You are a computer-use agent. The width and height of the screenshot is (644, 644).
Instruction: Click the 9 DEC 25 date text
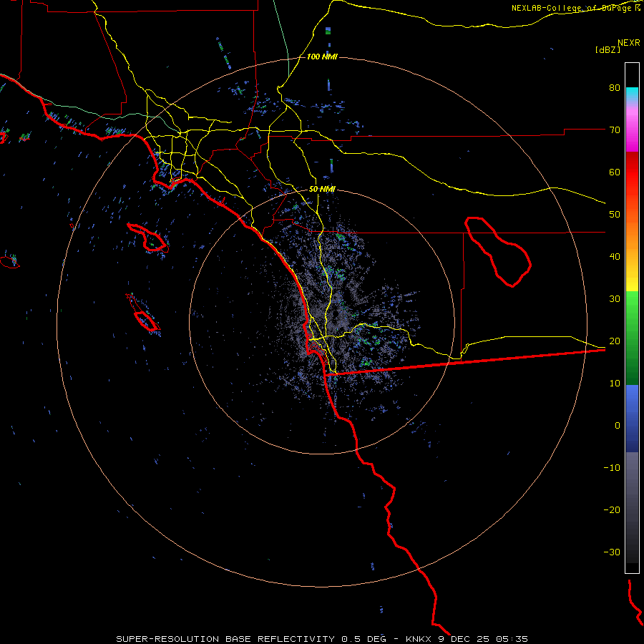464,639
